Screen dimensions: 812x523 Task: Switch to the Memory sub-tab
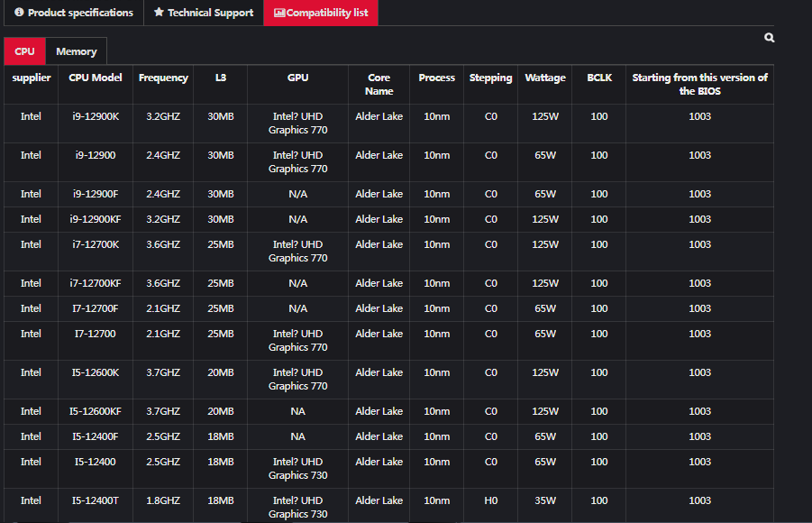[76, 51]
